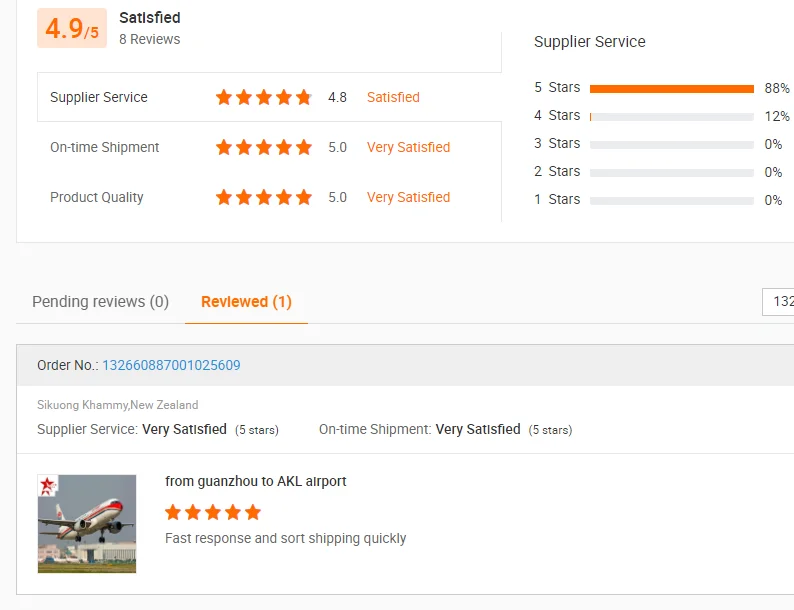
Task: Click the 3 Stars rating bar
Action: (671, 144)
